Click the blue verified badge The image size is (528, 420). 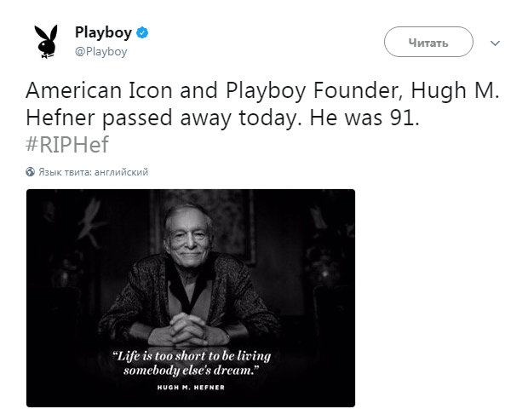144,33
